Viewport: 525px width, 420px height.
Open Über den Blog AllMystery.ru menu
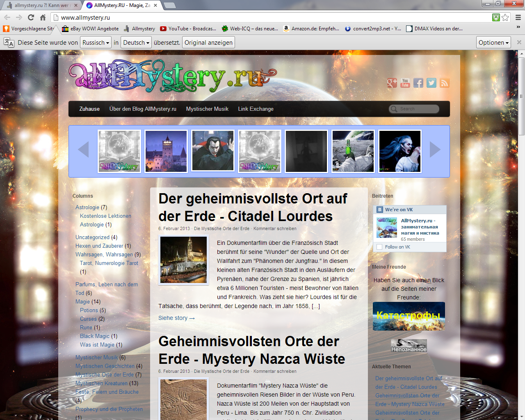(143, 109)
